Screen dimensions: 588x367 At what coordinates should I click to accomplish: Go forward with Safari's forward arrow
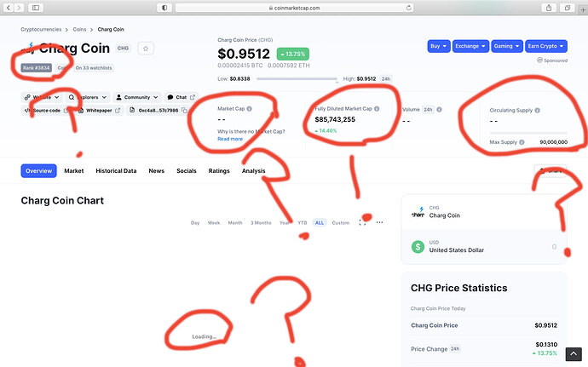19,8
